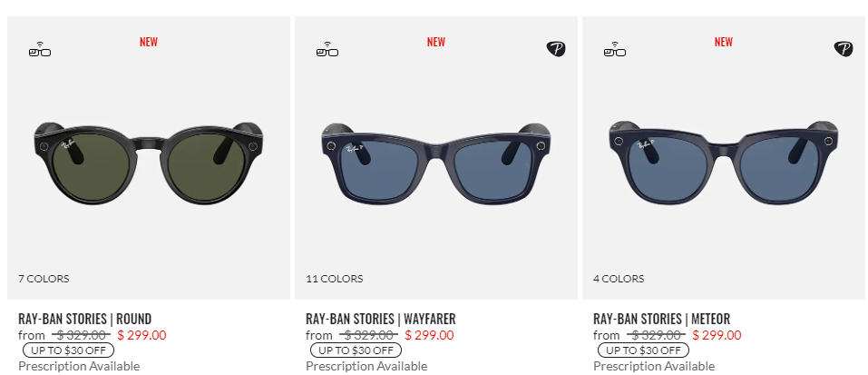Click UP TO $30 OFF badge under Wayfarer
Screen dimensions: 868x375
click(x=356, y=350)
